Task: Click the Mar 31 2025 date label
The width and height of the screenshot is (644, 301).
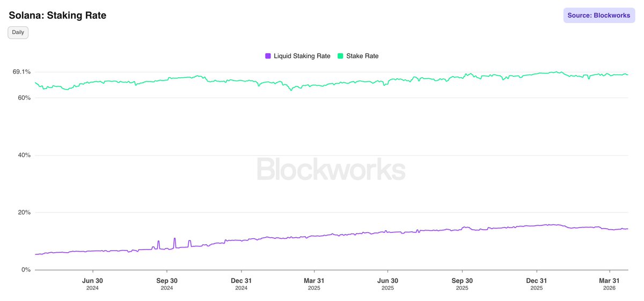Action: 314,283
